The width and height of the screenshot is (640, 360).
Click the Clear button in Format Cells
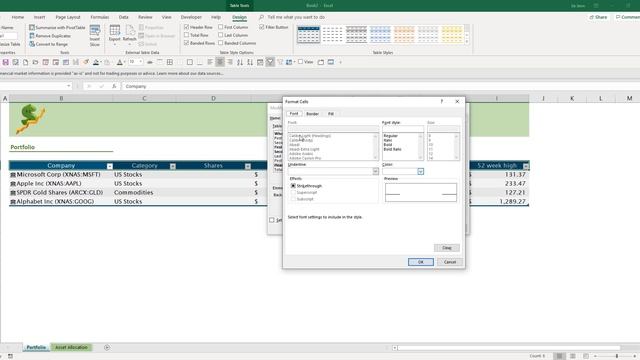[447, 248]
